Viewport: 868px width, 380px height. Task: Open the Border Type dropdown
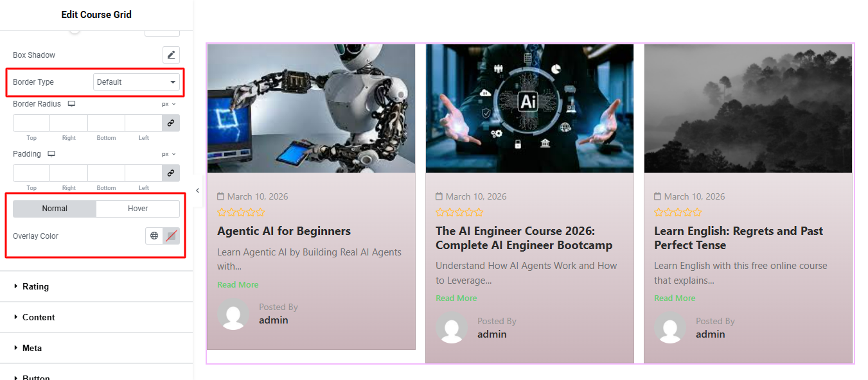[x=137, y=82]
